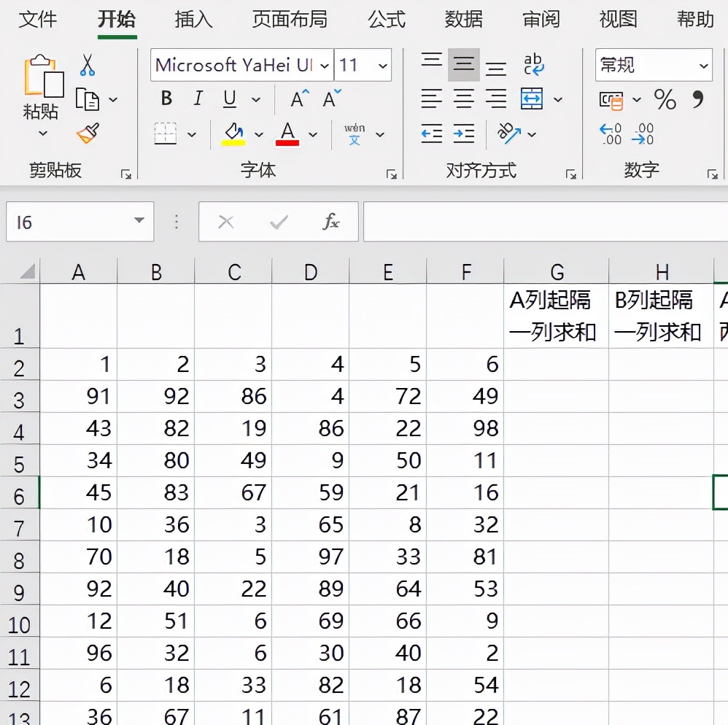
Task: Click text orientation icon
Action: (x=508, y=133)
